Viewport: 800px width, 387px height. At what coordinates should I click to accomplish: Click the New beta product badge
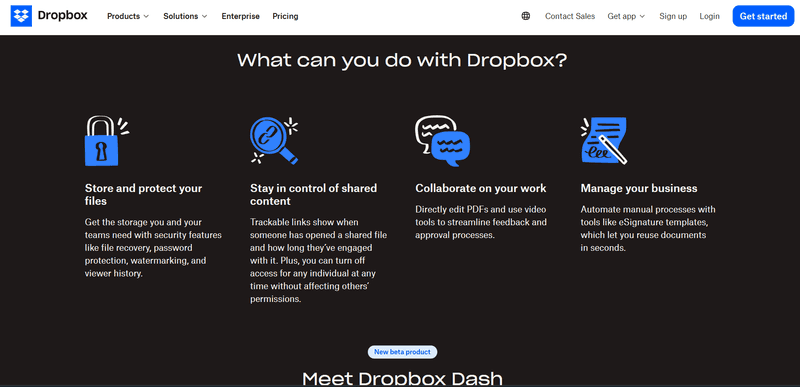click(402, 352)
